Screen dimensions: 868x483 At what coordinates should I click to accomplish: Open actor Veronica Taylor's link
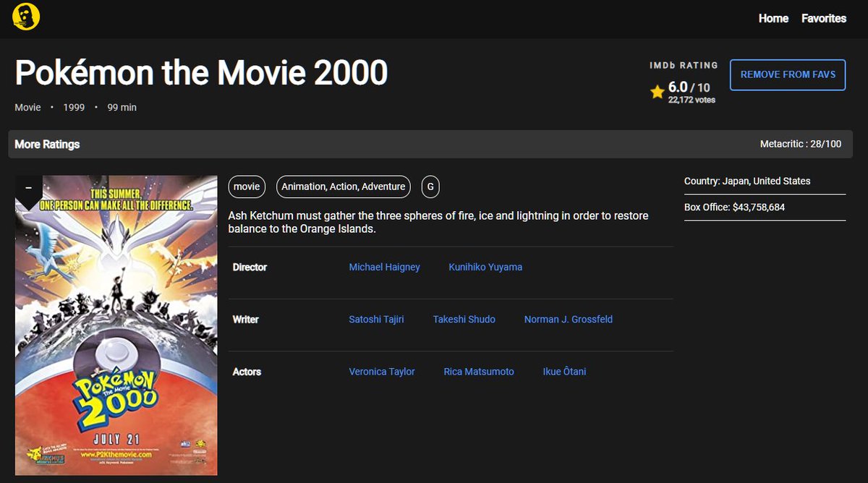382,372
